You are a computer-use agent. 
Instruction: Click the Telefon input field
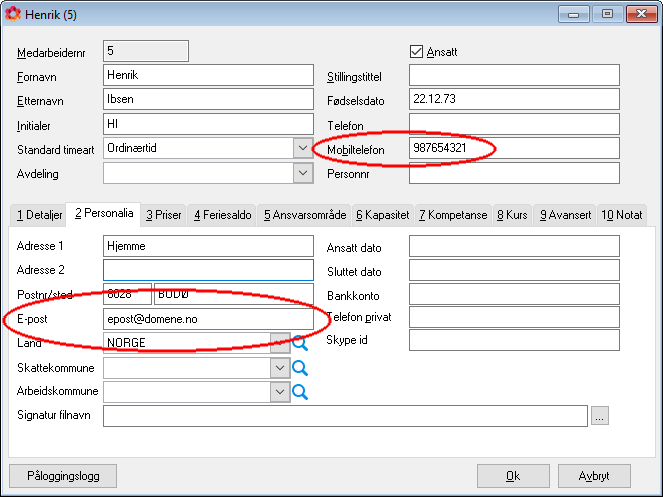[x=514, y=124]
